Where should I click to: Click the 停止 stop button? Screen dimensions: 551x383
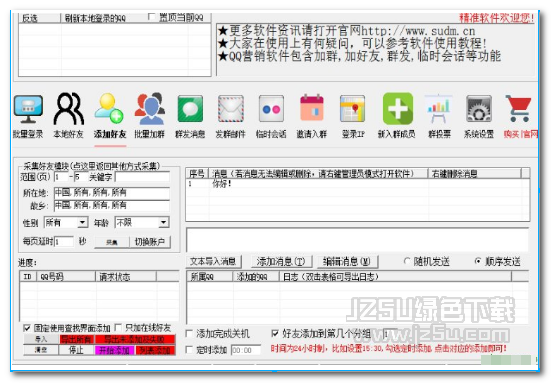pos(76,350)
